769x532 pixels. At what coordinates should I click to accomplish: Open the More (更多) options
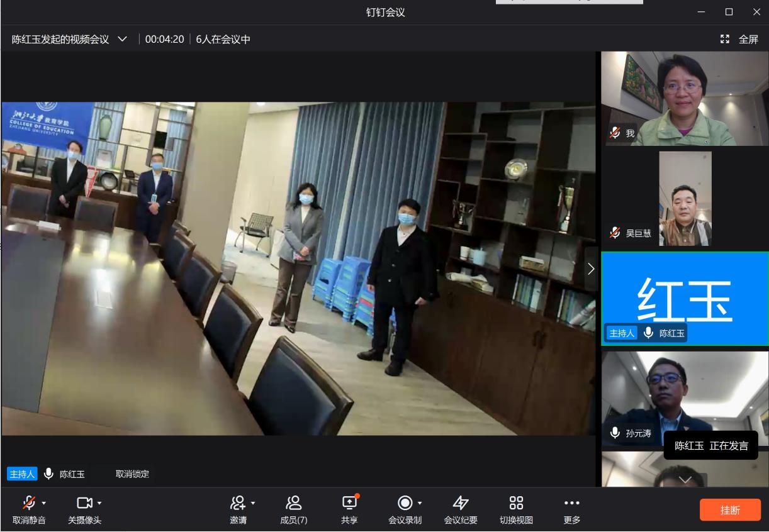571,502
